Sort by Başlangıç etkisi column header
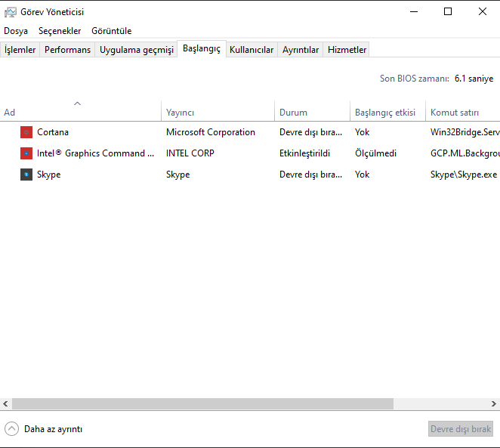The height and width of the screenshot is (448, 500). 387,113
